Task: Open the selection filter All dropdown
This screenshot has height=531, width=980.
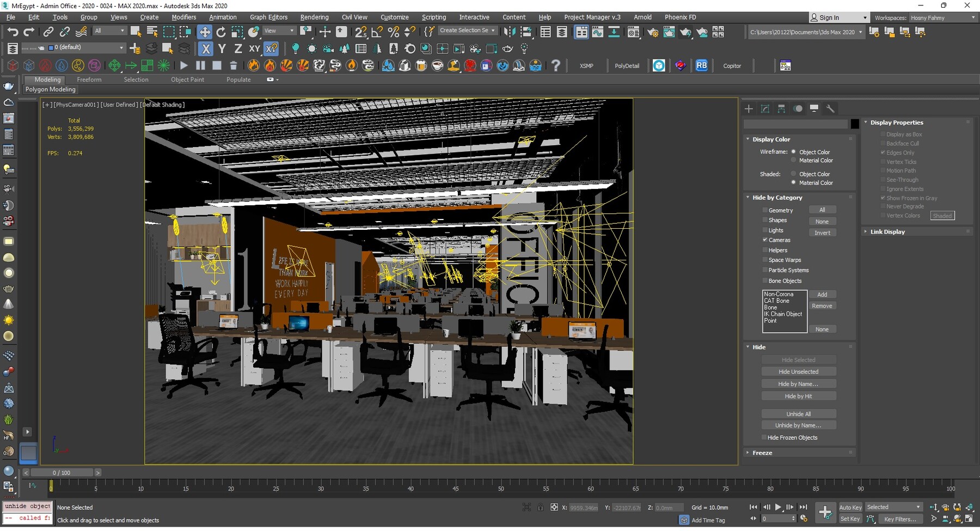Action: coord(109,30)
